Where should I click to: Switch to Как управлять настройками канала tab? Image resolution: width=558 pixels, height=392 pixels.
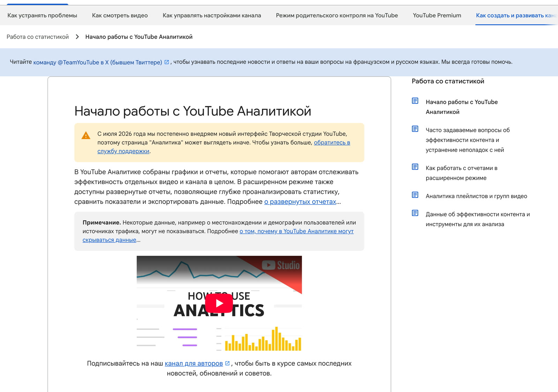[x=212, y=15]
